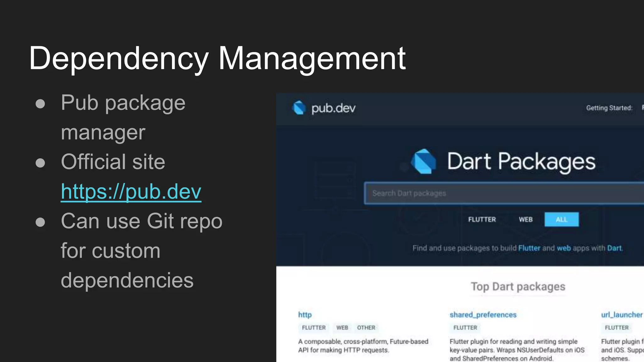
Task: Click the large Dart logo beside Dart Packages
Action: click(424, 161)
